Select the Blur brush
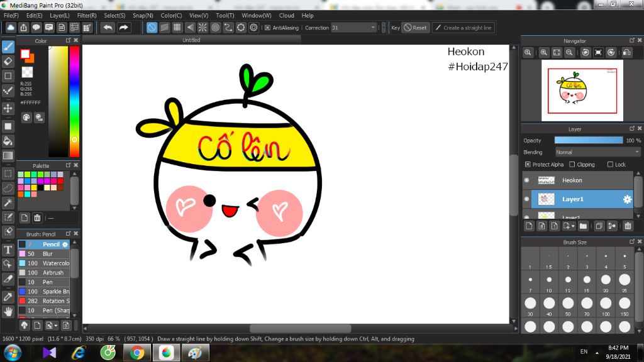644x362 pixels. (x=43, y=254)
